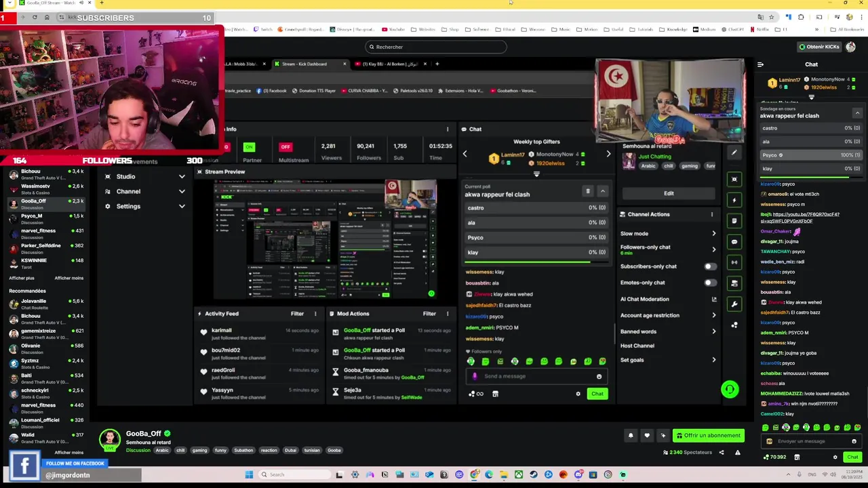Open outer chat settings gear icon
Screen dimensions: 868x488
click(835, 457)
